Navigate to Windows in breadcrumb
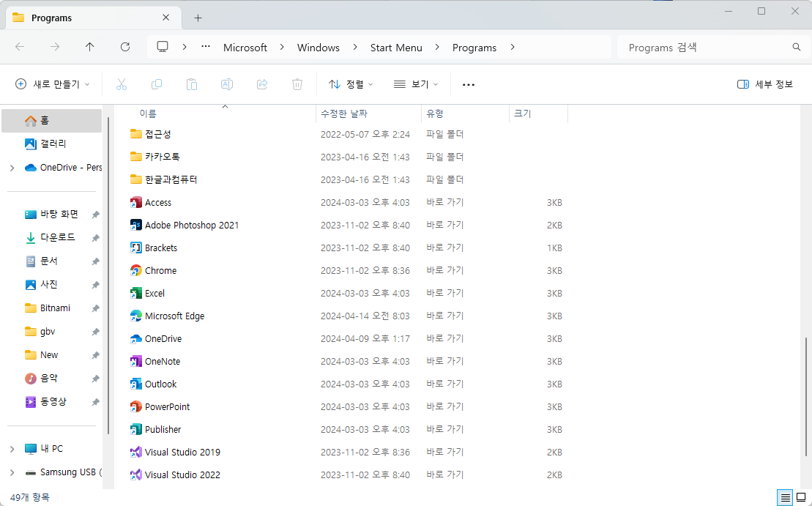The image size is (812, 506). click(319, 48)
